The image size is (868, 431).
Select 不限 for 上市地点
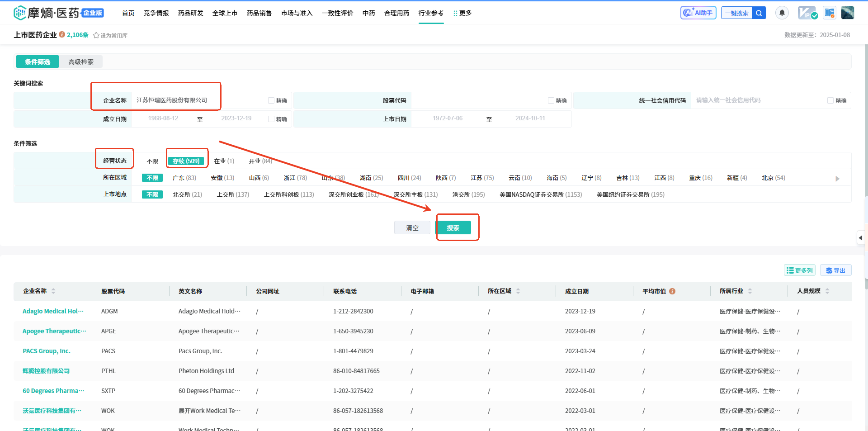pos(152,194)
